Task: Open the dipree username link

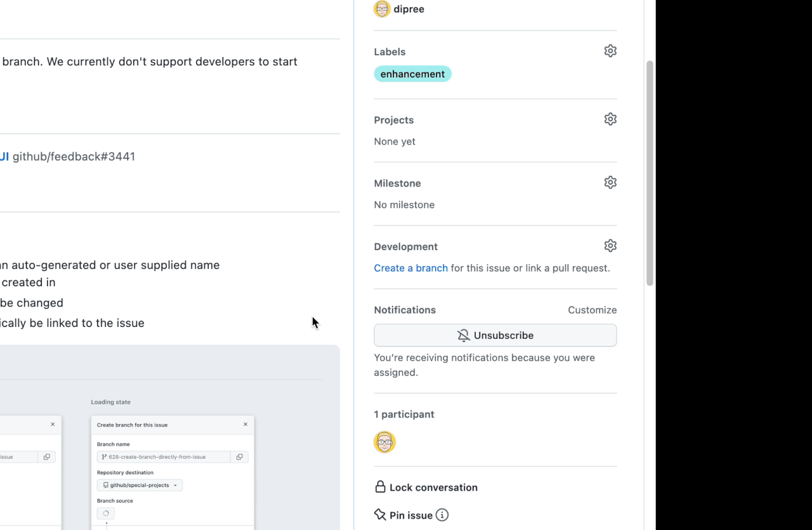Action: (x=409, y=9)
